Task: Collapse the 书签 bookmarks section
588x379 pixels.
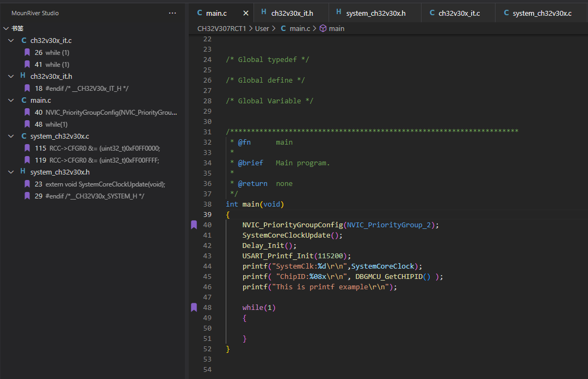Action: tap(6, 28)
